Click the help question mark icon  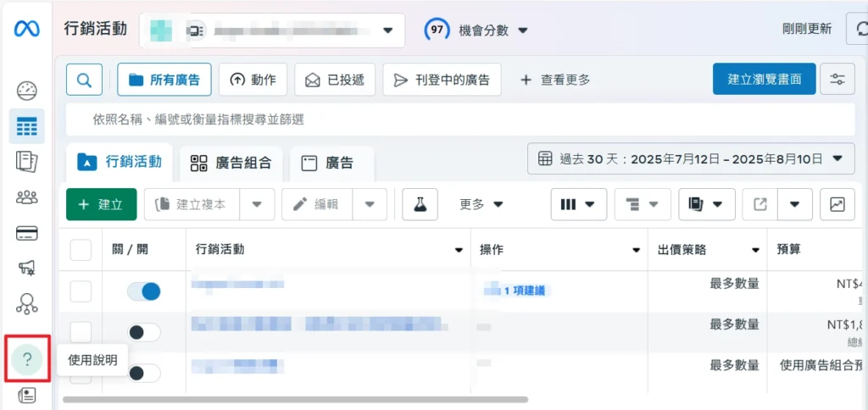(x=26, y=360)
